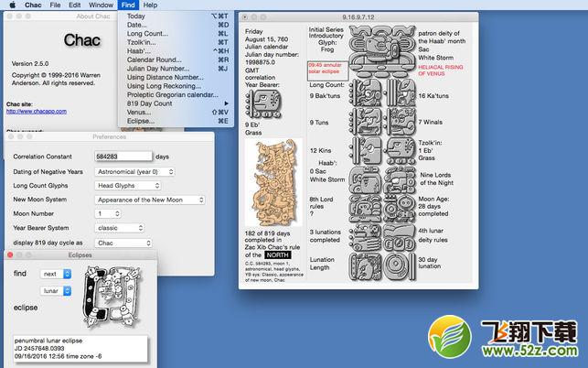The width and height of the screenshot is (588, 368).
Task: Open Moon Number dropdown
Action: coord(108,213)
